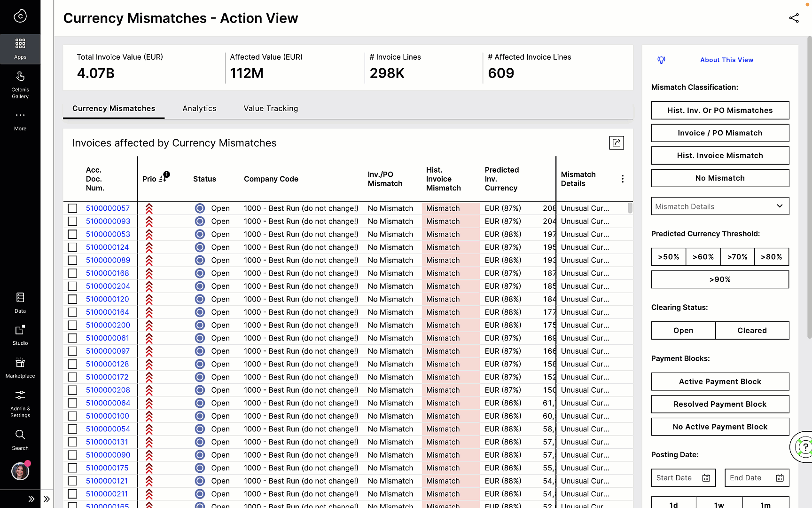812x508 pixels.
Task: Open Data section in sidebar
Action: (x=20, y=303)
